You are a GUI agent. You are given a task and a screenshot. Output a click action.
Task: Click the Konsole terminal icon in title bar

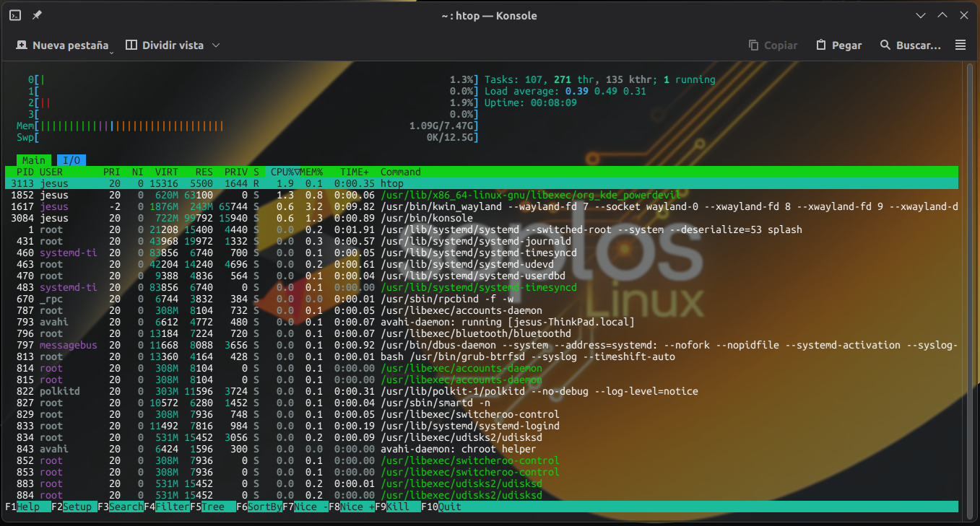pos(15,15)
